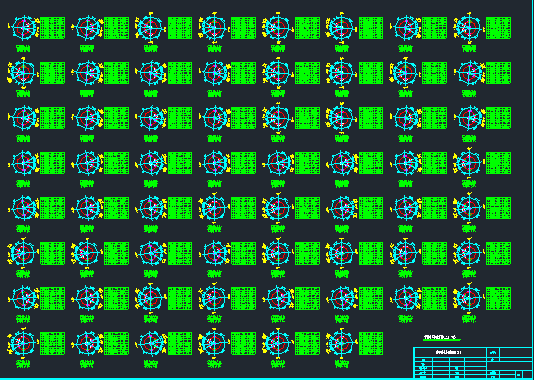Select the circular diagram in fifth row, fourth column

click(x=214, y=208)
